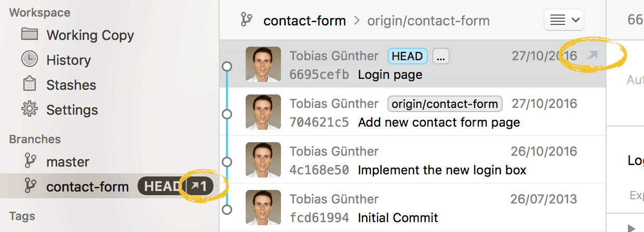Open the list view style dropdown
Image resolution: width=644 pixels, height=232 pixels.
(x=563, y=20)
